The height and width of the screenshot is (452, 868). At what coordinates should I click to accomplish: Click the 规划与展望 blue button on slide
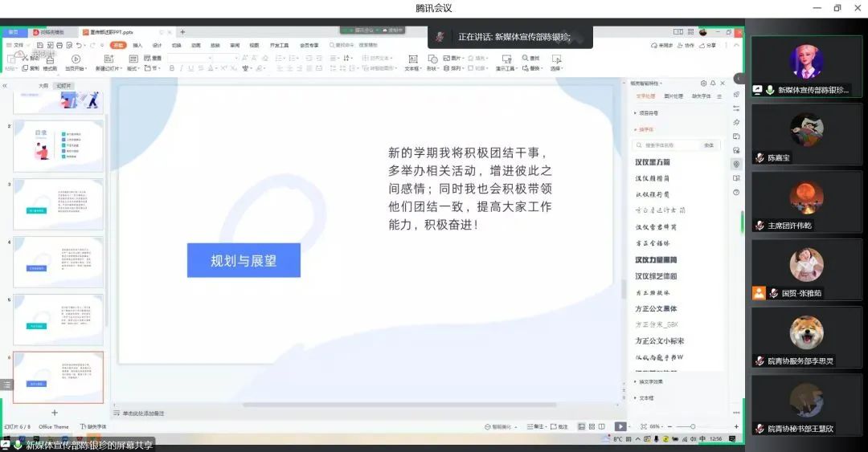pos(244,260)
